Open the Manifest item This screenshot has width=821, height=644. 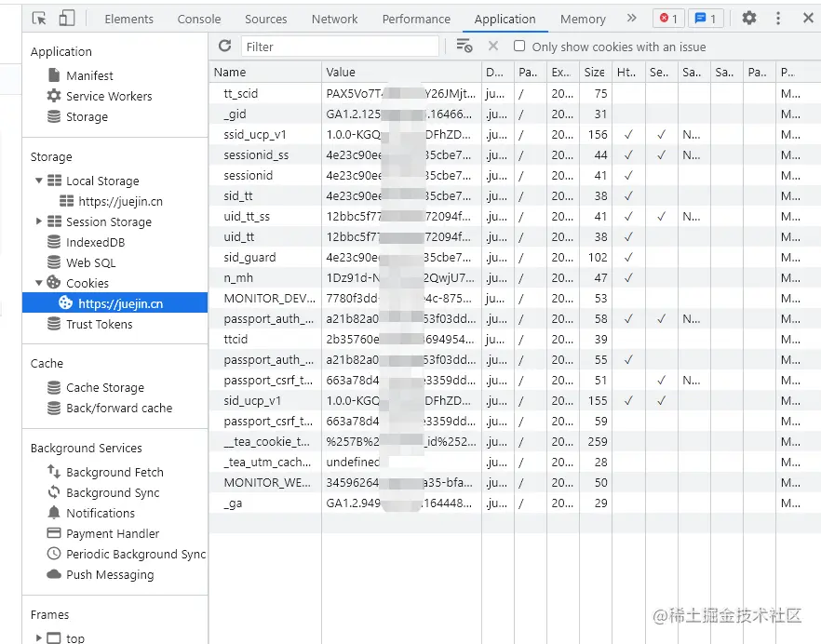pyautogui.click(x=89, y=76)
